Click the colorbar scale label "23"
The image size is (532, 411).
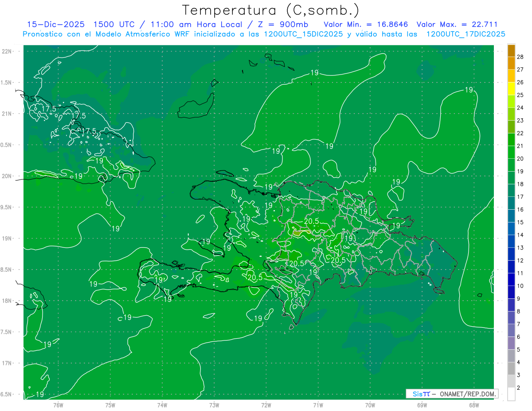(x=520, y=121)
